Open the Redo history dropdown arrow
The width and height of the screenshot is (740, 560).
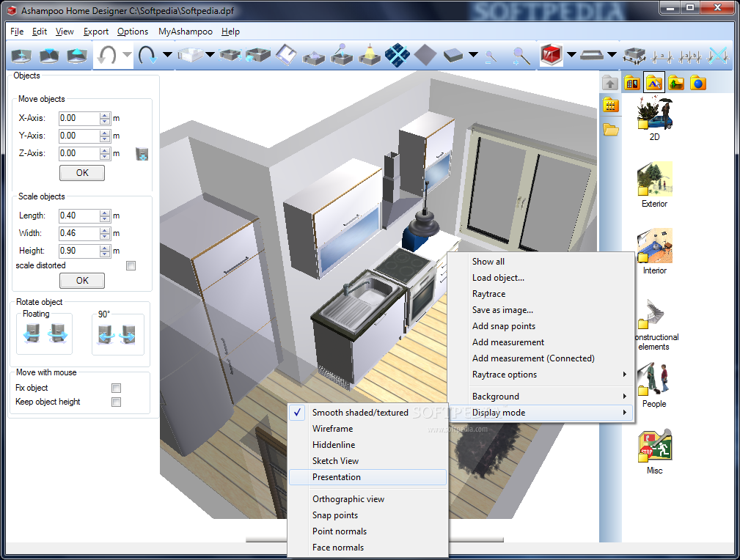click(167, 55)
